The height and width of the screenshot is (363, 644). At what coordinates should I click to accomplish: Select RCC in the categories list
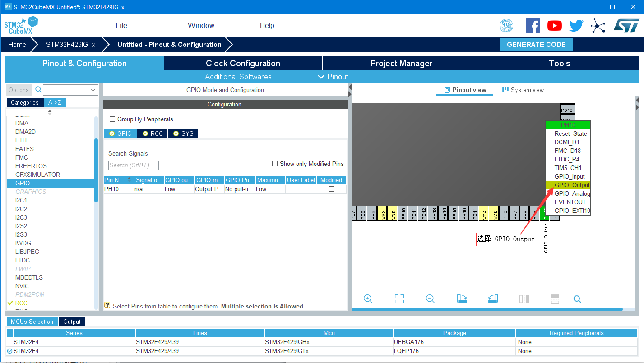pos(21,303)
